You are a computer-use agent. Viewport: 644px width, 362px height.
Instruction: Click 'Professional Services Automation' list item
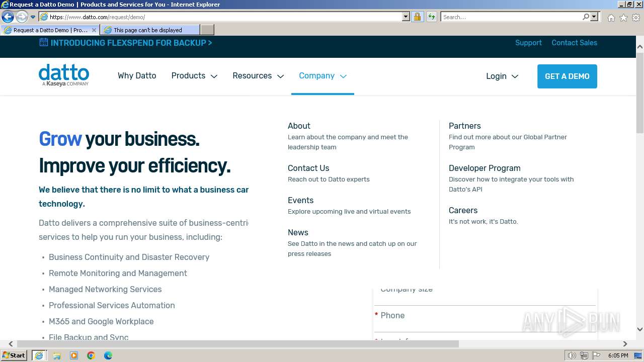coord(112,305)
